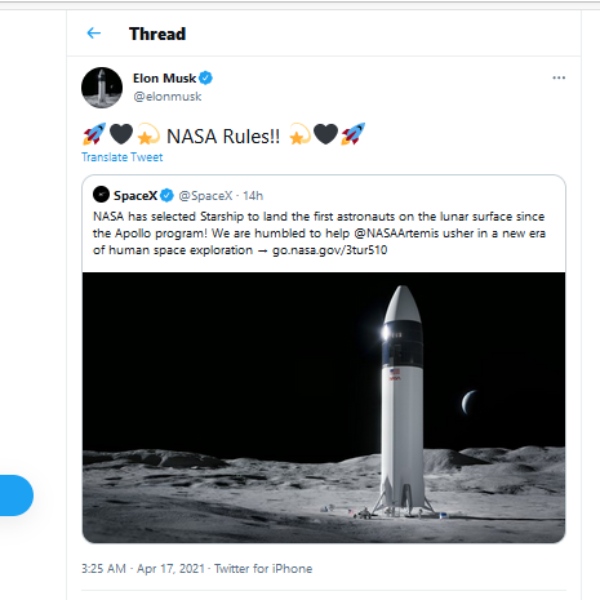Click the verified badge next to SpaceX
This screenshot has height=600, width=600.
click(x=168, y=195)
